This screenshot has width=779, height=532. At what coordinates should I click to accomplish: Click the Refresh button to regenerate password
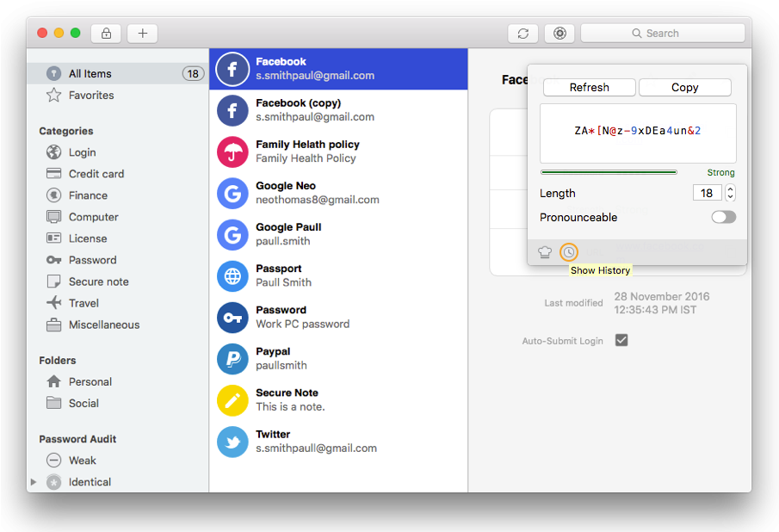[x=589, y=87]
